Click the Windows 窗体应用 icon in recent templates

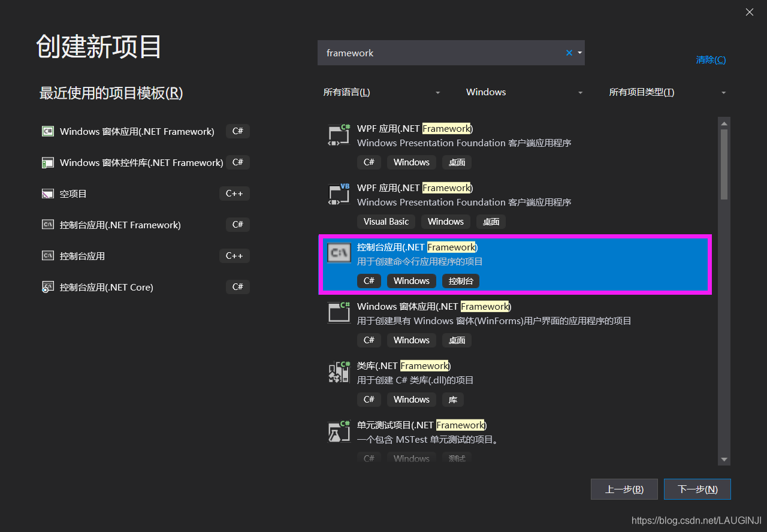(x=47, y=131)
